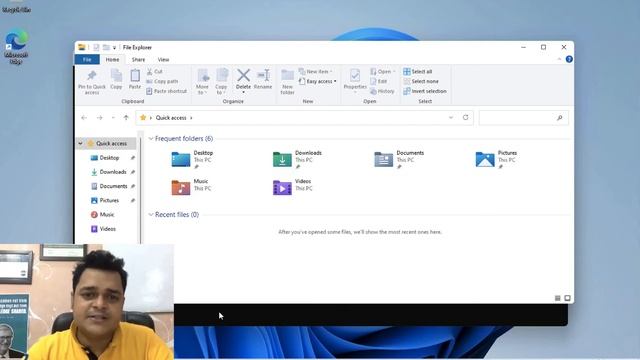Click the Properties ribbon icon

pos(355,81)
